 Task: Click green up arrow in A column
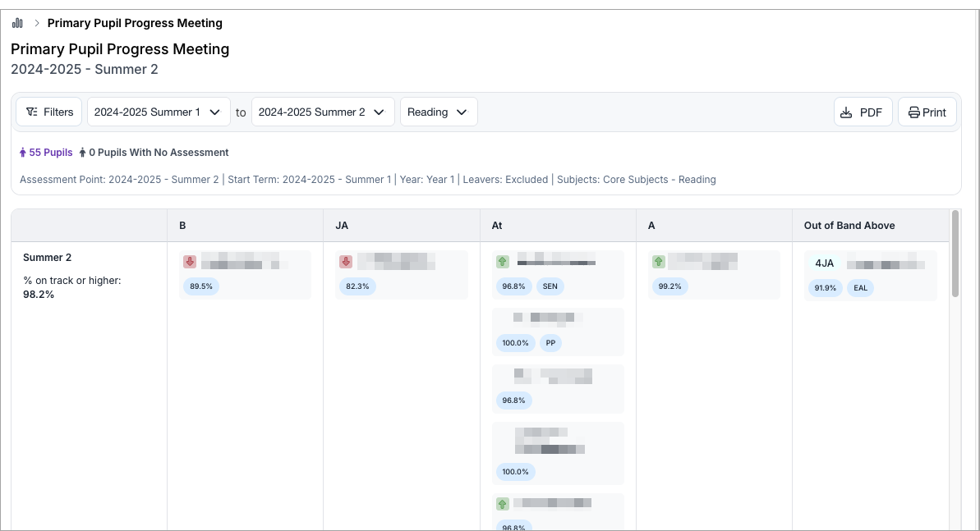coord(658,262)
